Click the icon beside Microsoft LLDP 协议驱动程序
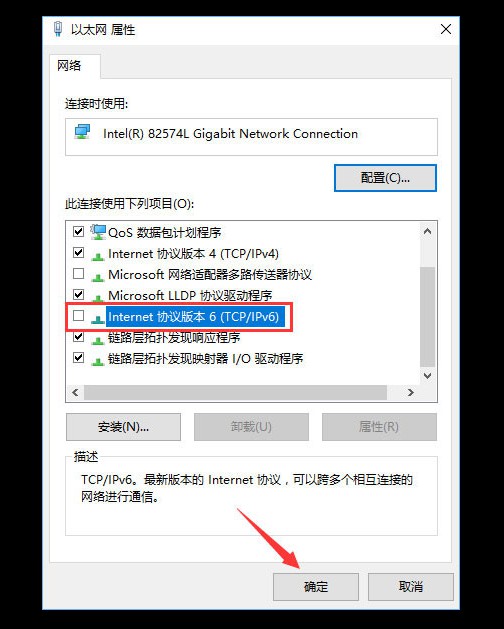The image size is (504, 629). [x=98, y=297]
